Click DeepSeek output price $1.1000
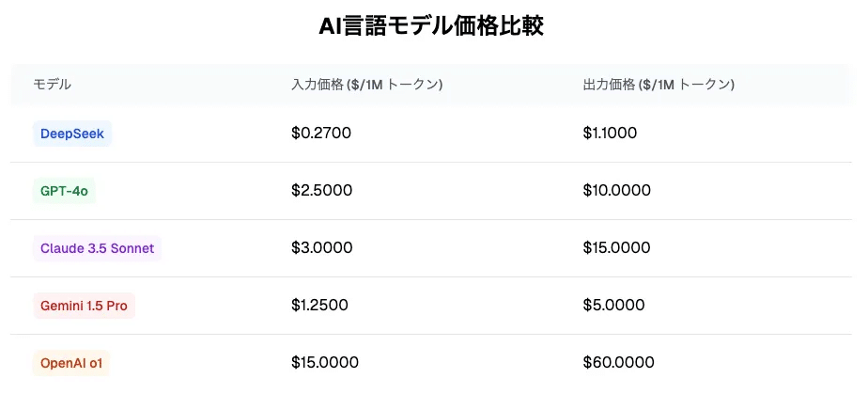This screenshot has height=410, width=868. tap(610, 134)
